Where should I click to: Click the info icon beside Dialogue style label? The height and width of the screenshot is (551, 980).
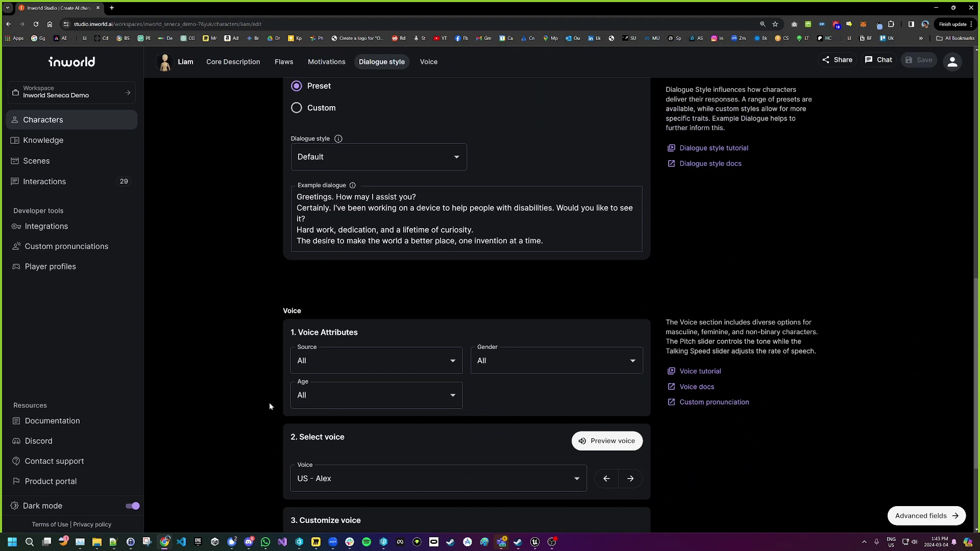(x=338, y=139)
